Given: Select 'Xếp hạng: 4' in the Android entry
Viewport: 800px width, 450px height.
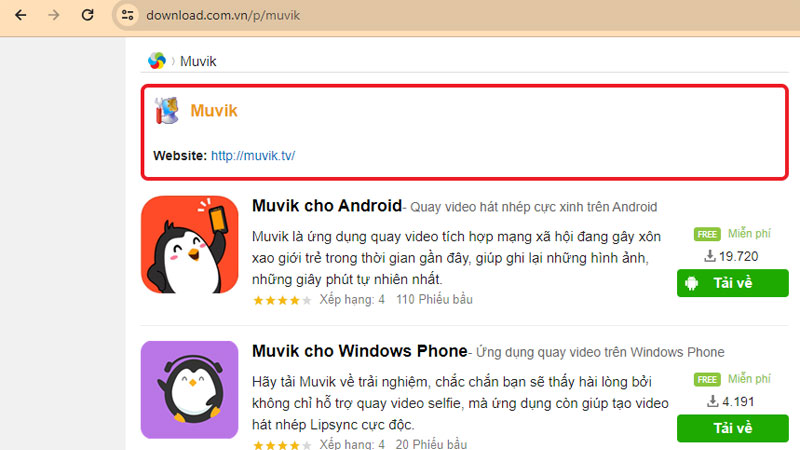Looking at the screenshot, I should pyautogui.click(x=352, y=299).
